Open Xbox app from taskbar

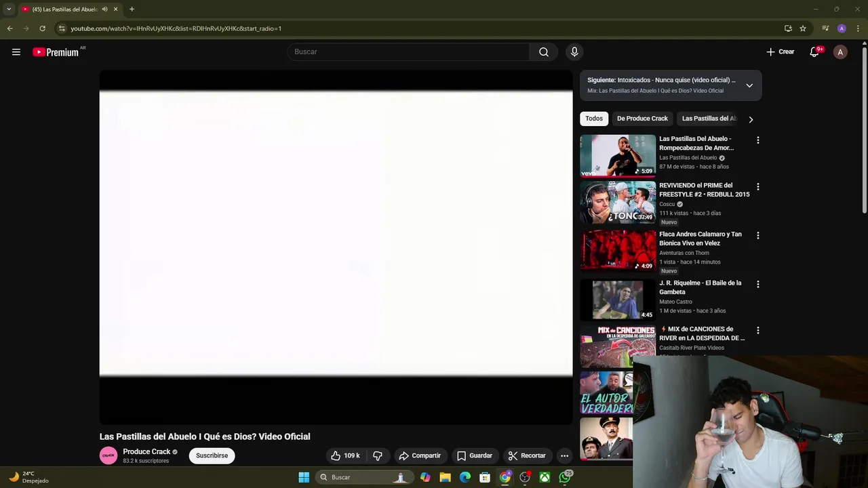point(545,477)
